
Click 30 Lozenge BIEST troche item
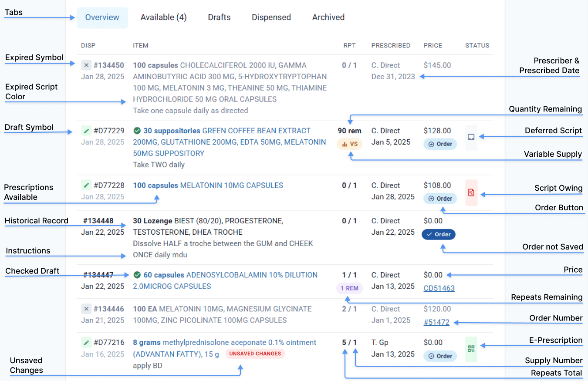(x=208, y=226)
